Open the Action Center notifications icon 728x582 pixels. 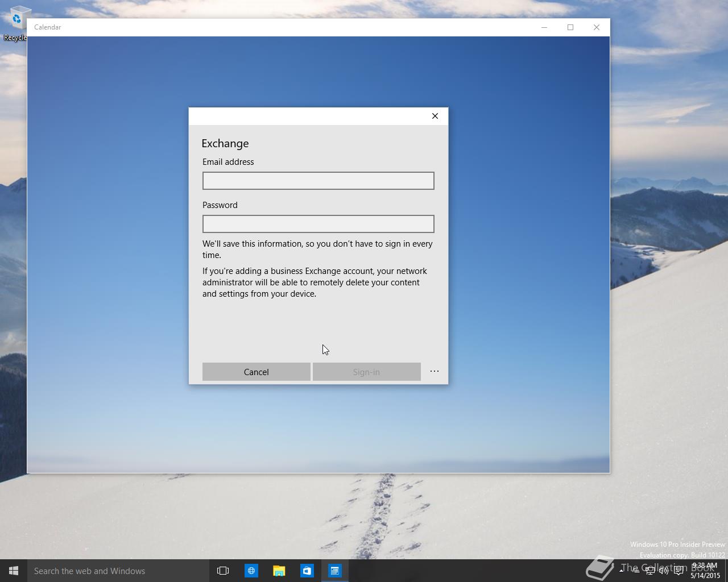coord(678,571)
